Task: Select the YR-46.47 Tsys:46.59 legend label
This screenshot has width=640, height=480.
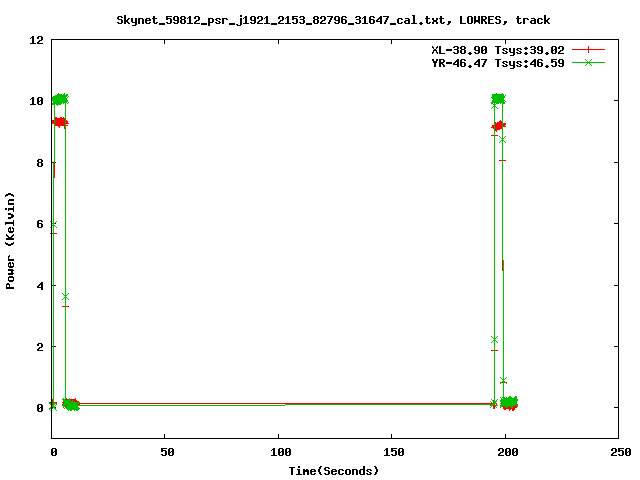Action: [x=498, y=63]
